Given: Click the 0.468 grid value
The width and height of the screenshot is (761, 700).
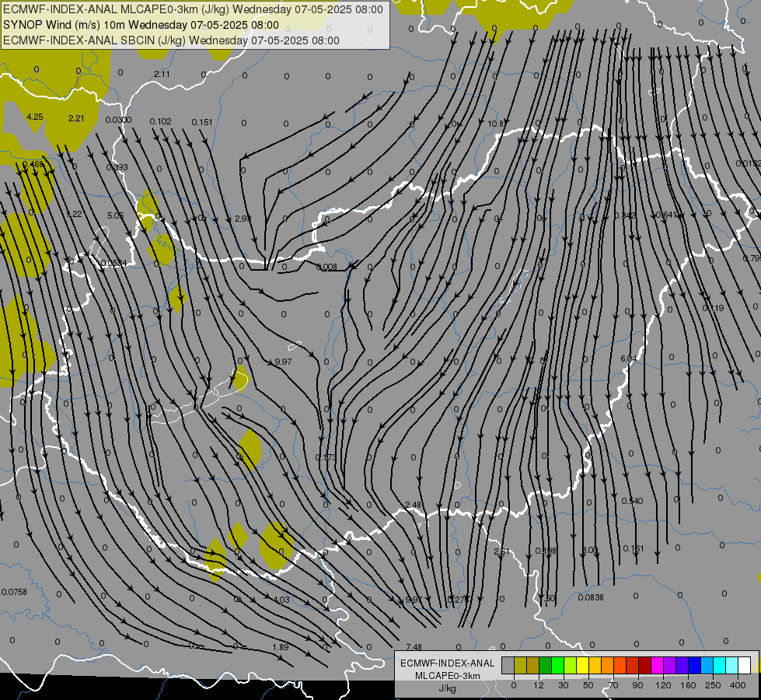Looking at the screenshot, I should (x=33, y=164).
